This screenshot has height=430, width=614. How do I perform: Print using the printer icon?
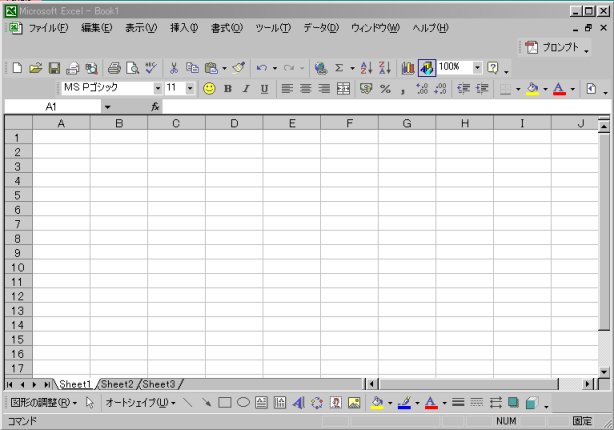coord(114,68)
